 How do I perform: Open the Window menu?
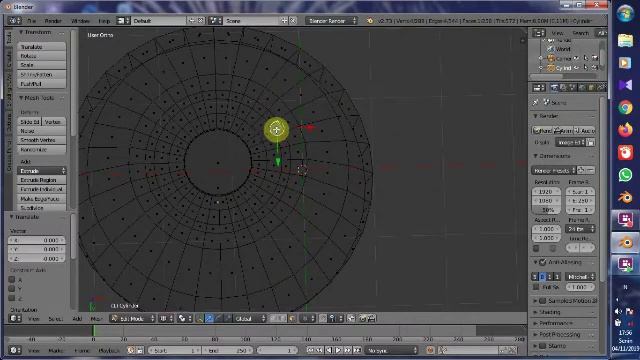[x=80, y=21]
